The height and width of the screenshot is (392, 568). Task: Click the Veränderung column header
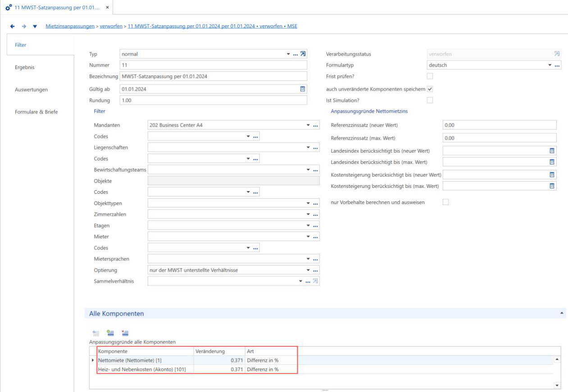(x=219, y=351)
